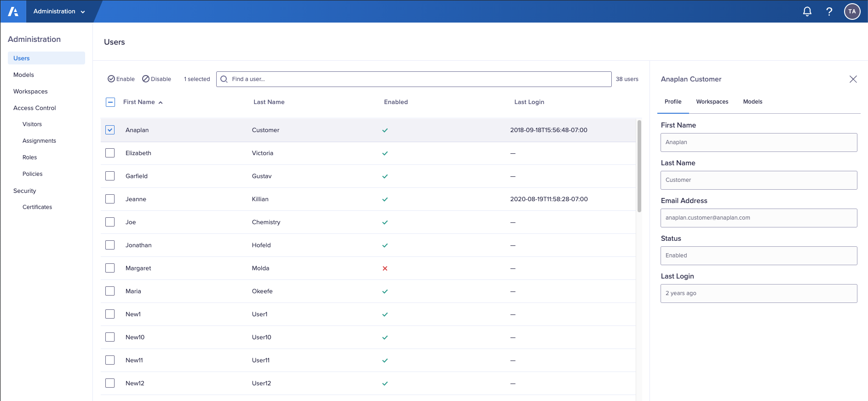Check the Maria Okeefe row checkbox

click(110, 291)
